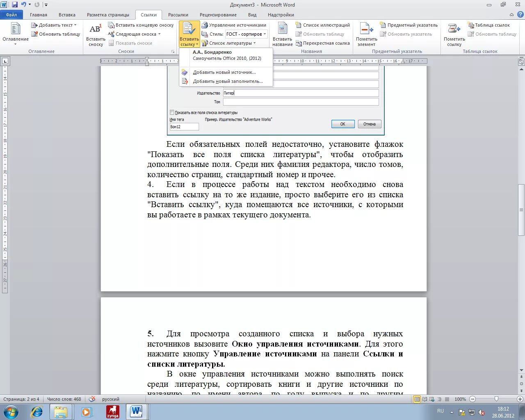This screenshot has width=525, height=420.
Task: Click Пометить элемент index button
Action: click(x=366, y=34)
